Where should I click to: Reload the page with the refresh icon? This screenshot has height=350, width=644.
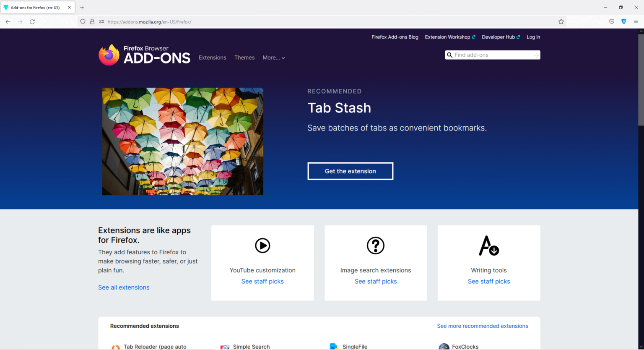(x=32, y=22)
